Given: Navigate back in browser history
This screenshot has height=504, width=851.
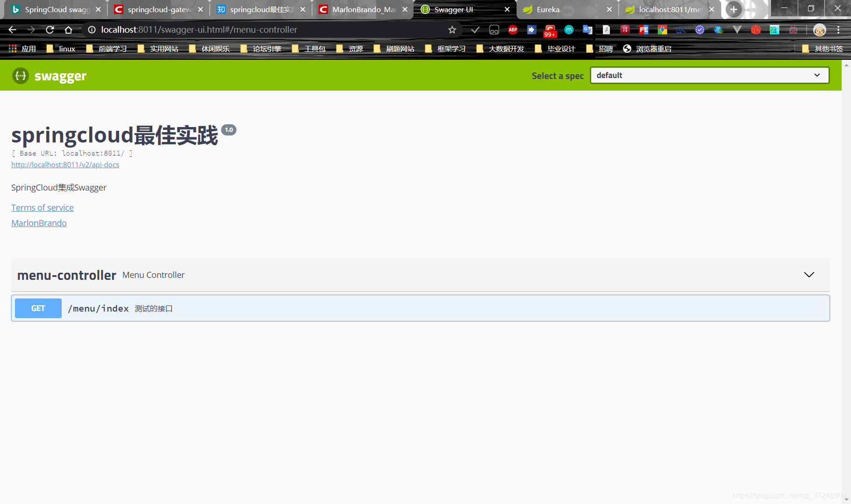Looking at the screenshot, I should point(12,30).
